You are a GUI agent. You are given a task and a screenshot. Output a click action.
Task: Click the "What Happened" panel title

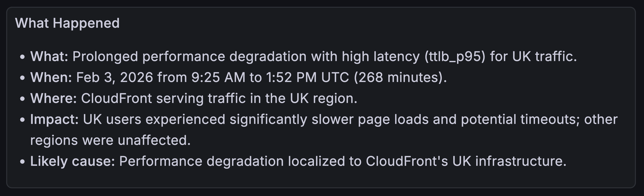coord(67,23)
